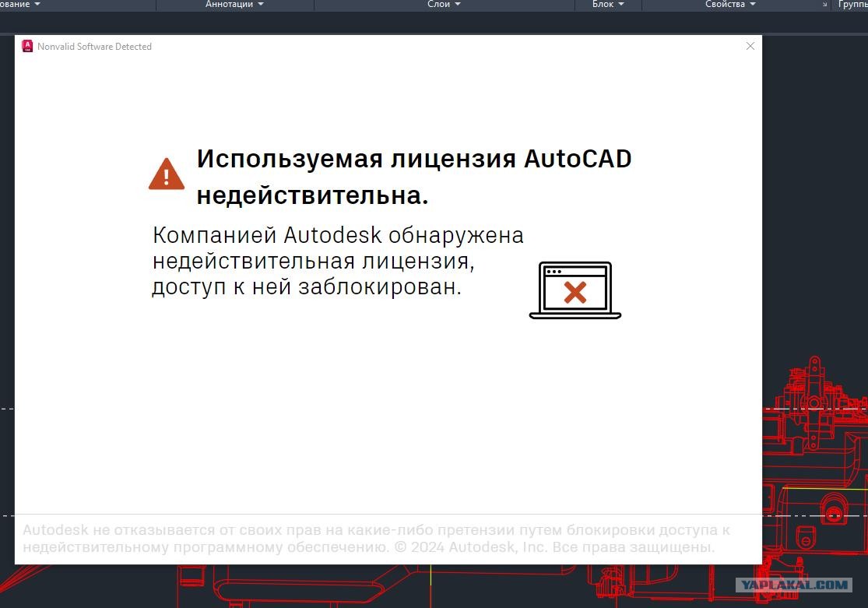868x608 pixels.
Task: Close the Nonvalid Software Detected dialog
Action: point(750,46)
